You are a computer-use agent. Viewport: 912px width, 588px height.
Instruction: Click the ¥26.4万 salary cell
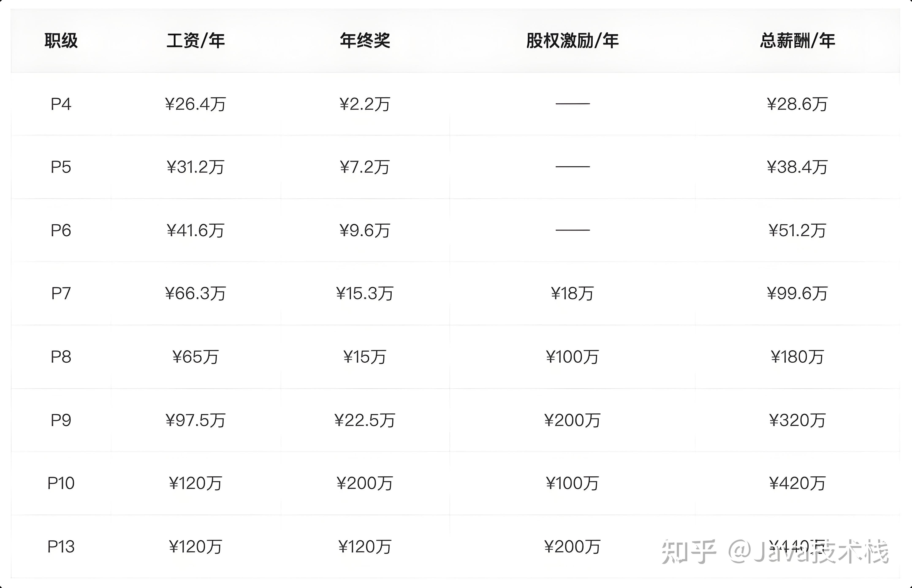(196, 104)
